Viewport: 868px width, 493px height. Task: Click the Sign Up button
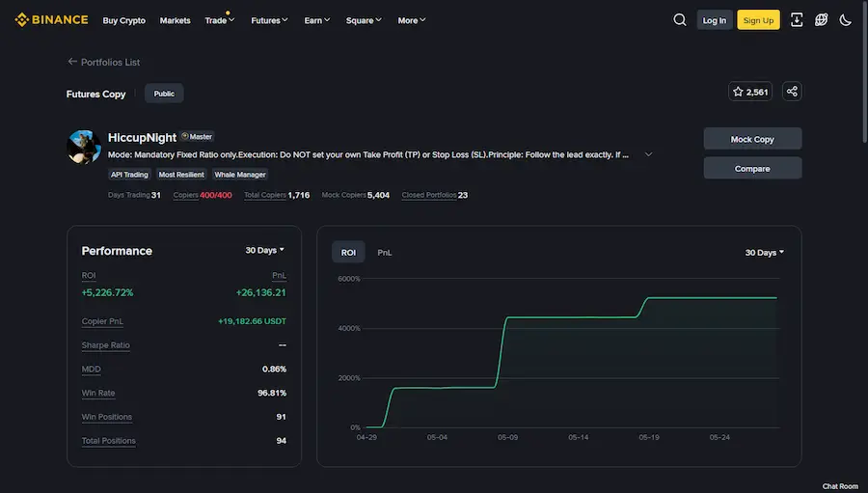click(x=758, y=20)
